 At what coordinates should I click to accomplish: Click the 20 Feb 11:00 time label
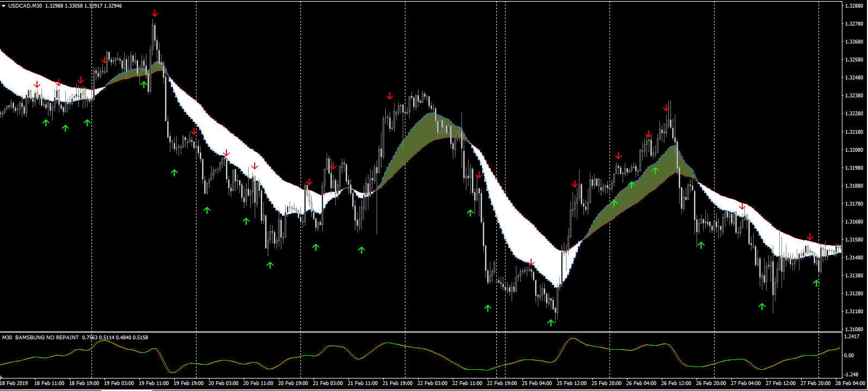tap(258, 383)
